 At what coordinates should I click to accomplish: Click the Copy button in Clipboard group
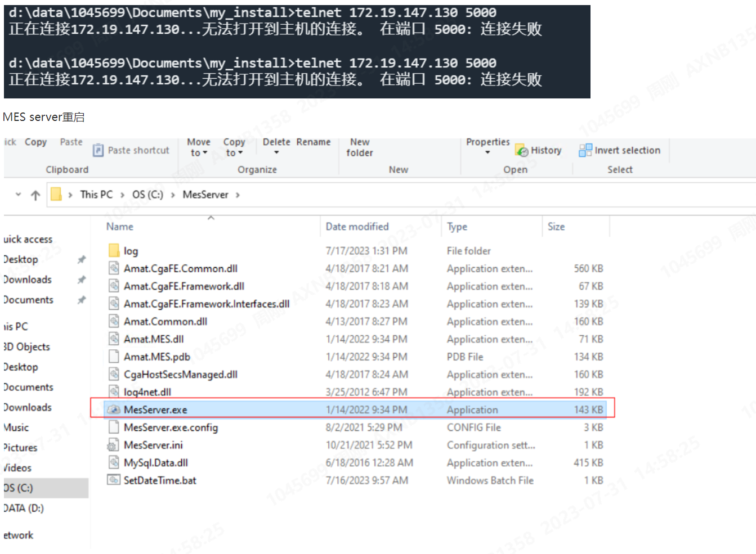click(35, 142)
